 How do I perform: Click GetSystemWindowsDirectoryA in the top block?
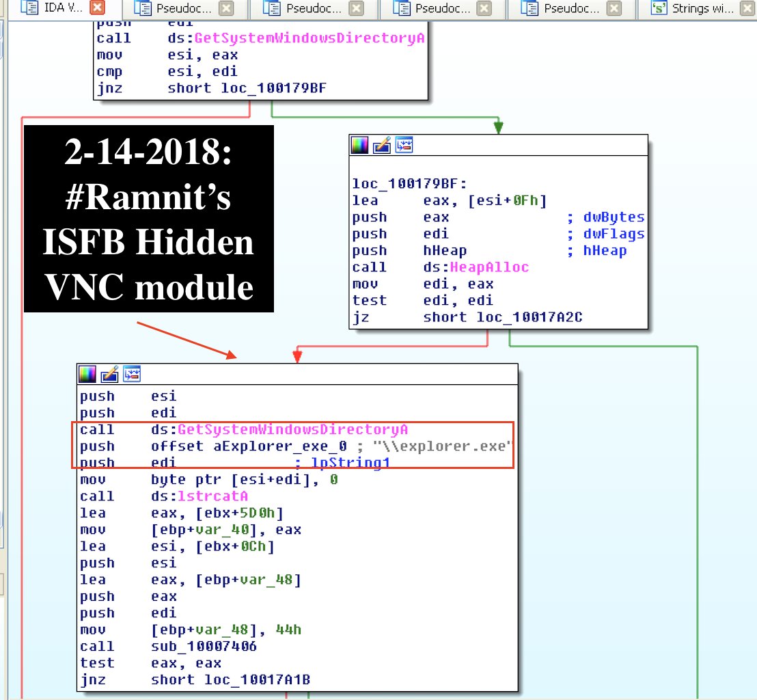point(309,38)
